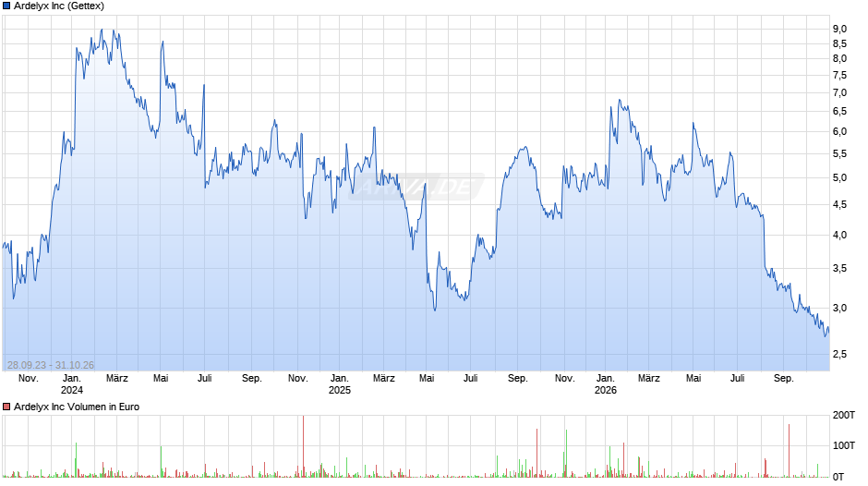Click the 'Sep.' label in 2025

point(518,379)
